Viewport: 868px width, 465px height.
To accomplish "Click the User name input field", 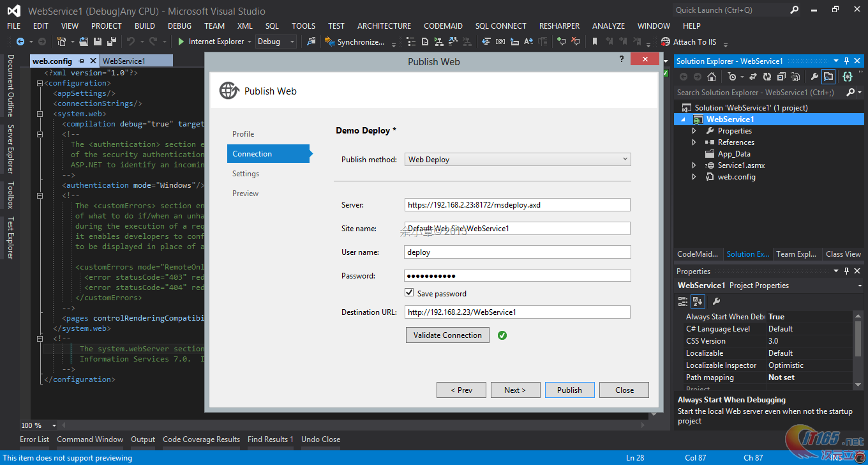I will click(517, 252).
